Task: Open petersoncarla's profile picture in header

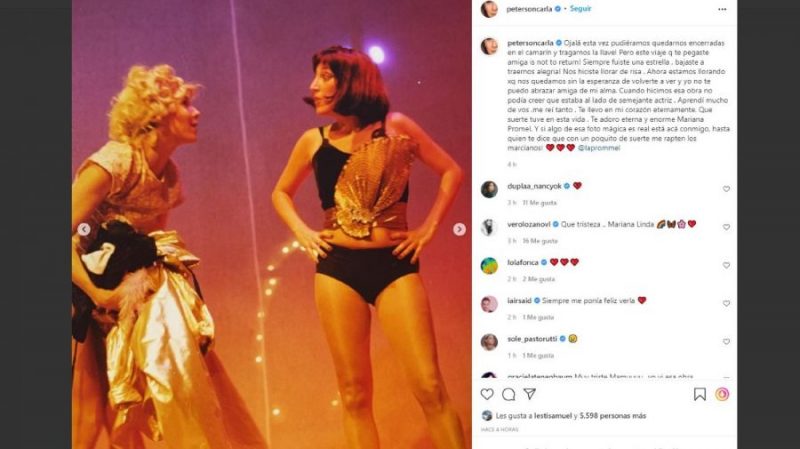Action: pos(489,9)
